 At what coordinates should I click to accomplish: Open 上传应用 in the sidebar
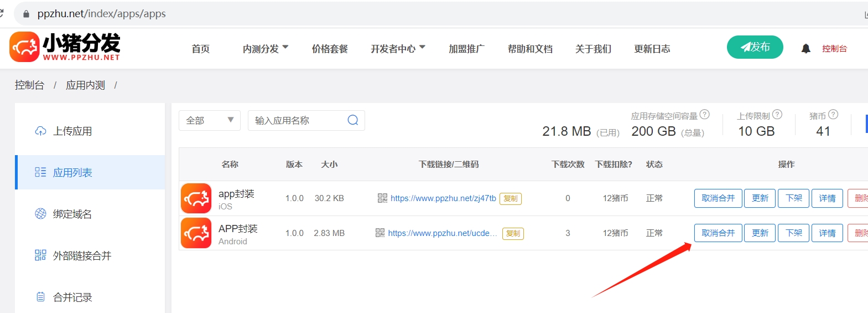[x=72, y=131]
